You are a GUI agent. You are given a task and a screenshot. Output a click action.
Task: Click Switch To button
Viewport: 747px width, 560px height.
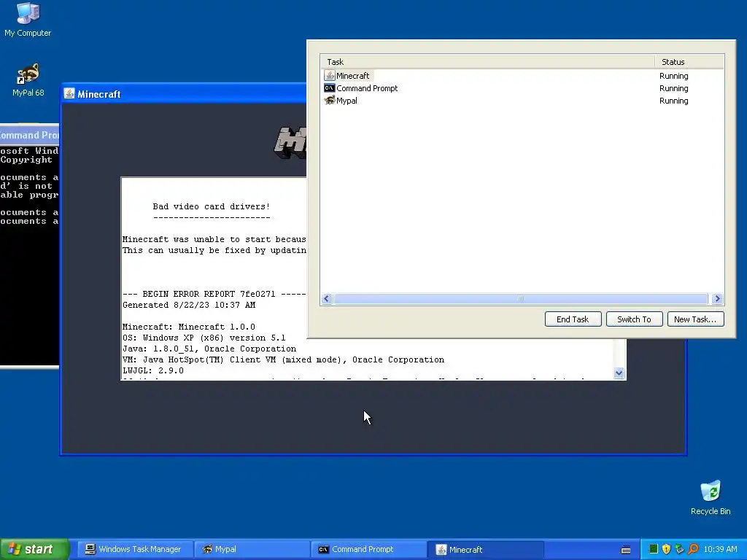[634, 319]
